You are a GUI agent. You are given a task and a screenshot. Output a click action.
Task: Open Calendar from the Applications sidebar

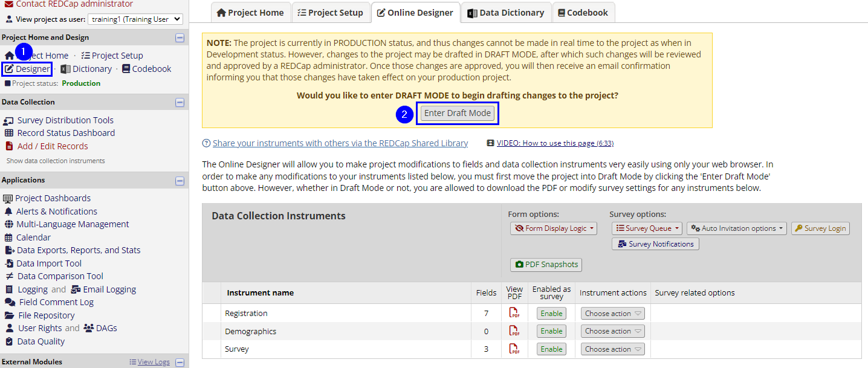tap(33, 237)
